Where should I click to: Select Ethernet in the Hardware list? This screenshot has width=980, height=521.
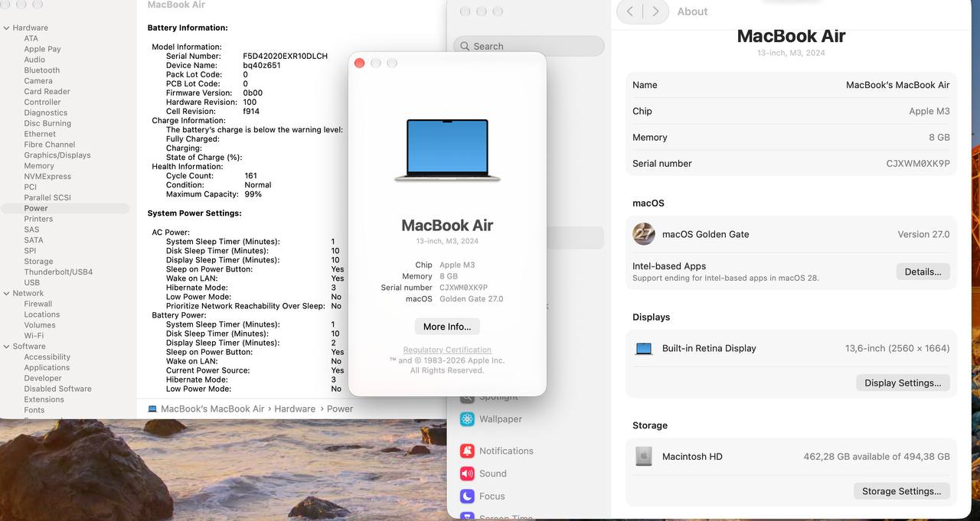pyautogui.click(x=40, y=134)
